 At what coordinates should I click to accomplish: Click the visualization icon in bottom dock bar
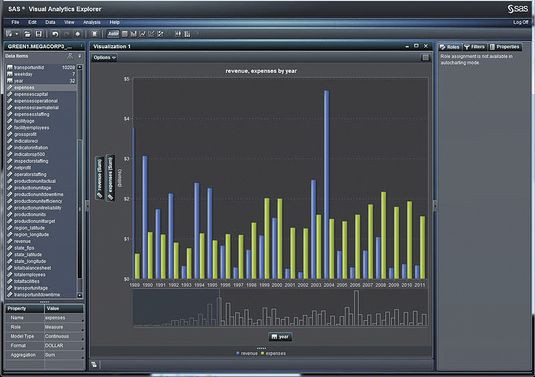[95, 365]
